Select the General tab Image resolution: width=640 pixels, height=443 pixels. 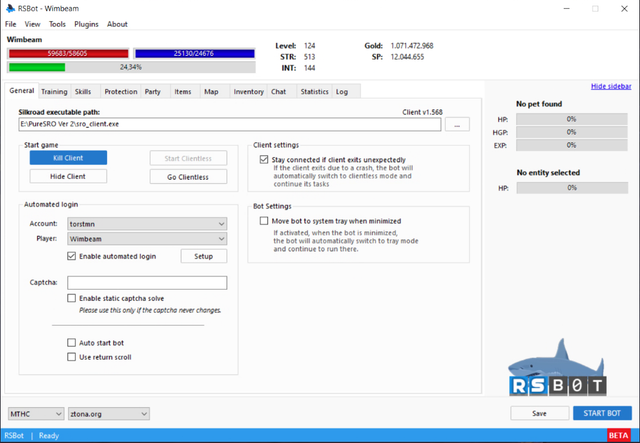click(x=22, y=91)
